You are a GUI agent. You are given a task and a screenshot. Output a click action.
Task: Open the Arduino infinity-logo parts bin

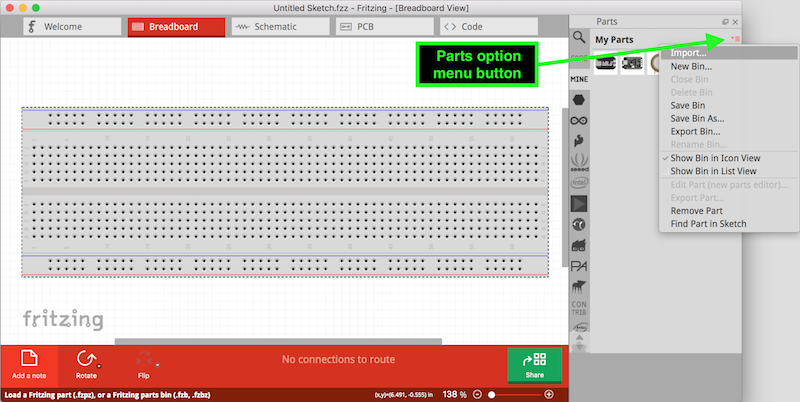[579, 121]
